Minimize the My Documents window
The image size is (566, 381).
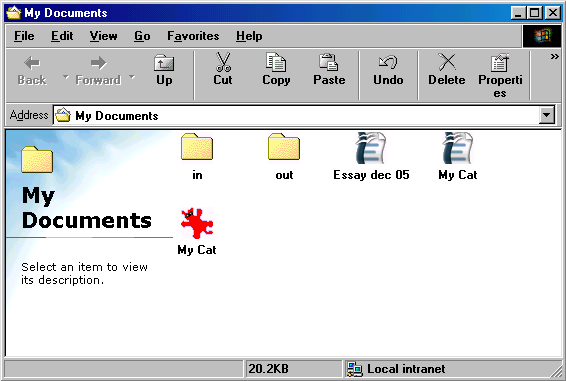point(518,13)
